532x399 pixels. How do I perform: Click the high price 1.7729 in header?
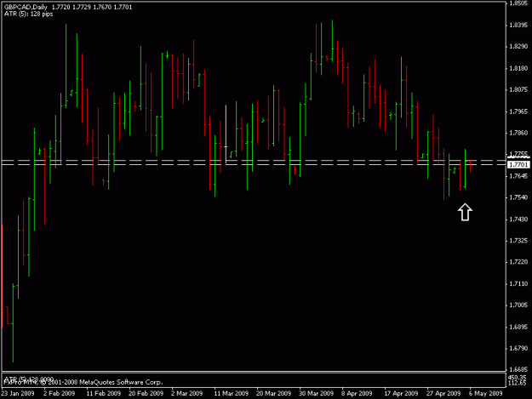[x=82, y=7]
